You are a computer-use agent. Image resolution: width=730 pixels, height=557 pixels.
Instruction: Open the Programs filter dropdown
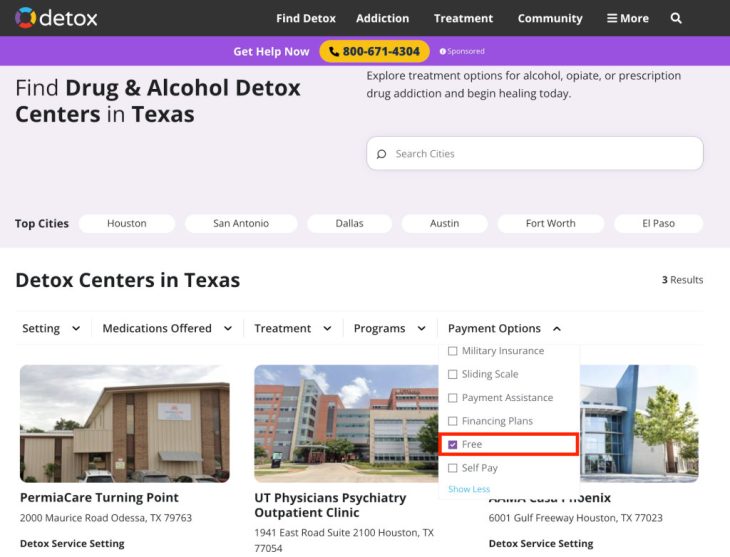click(x=390, y=328)
